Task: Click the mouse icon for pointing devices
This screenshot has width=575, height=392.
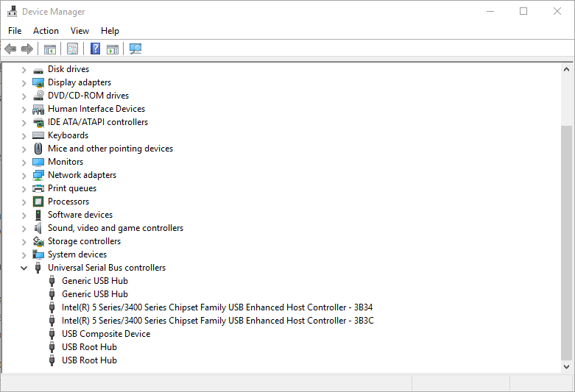Action: point(38,149)
